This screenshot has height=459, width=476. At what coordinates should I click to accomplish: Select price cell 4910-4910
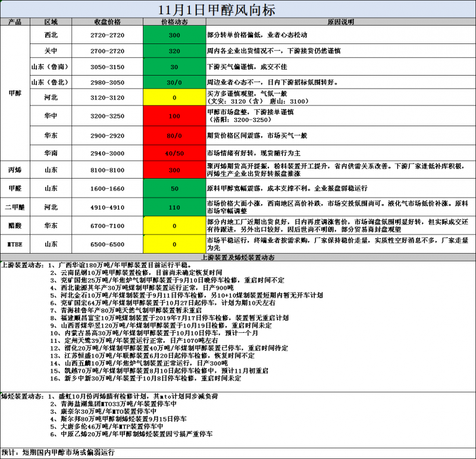coord(108,207)
